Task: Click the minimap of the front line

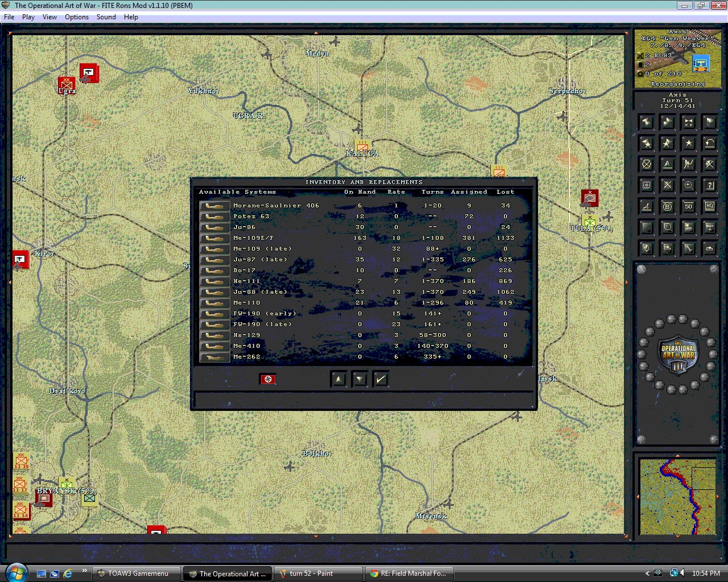Action: coord(677,496)
